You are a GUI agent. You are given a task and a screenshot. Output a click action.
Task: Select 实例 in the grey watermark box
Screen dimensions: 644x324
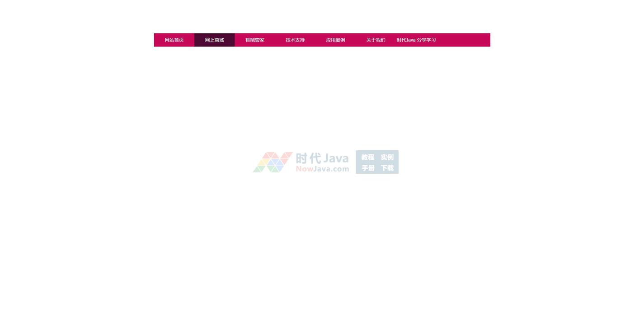[x=387, y=157]
